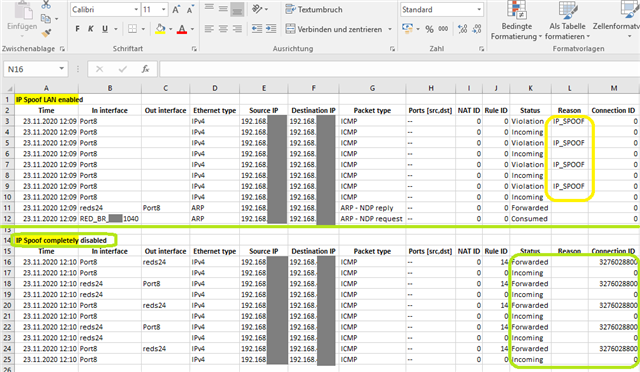The image size is (640, 372).
Task: Click the text orientation icon
Action: (257, 9)
